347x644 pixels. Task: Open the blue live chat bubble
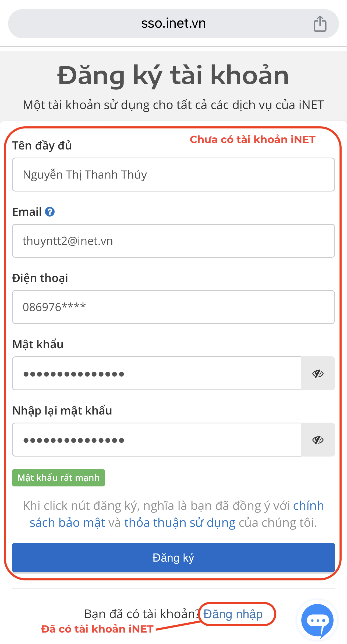point(317,620)
